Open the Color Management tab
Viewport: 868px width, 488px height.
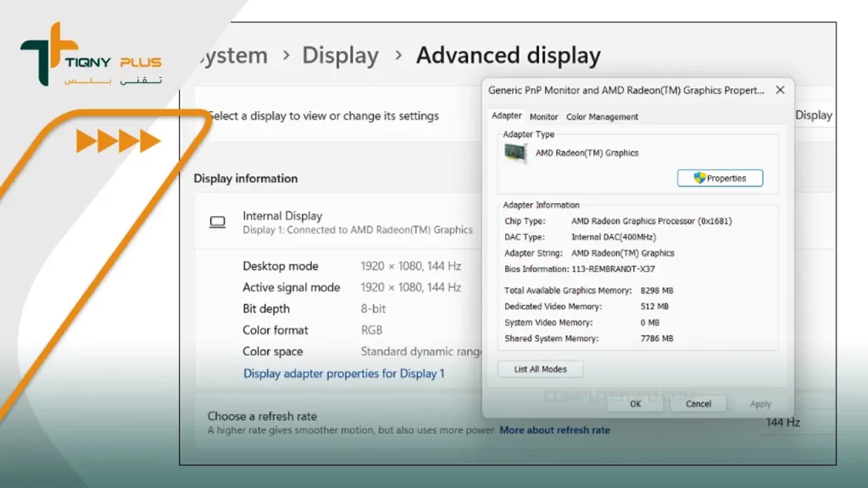point(602,117)
